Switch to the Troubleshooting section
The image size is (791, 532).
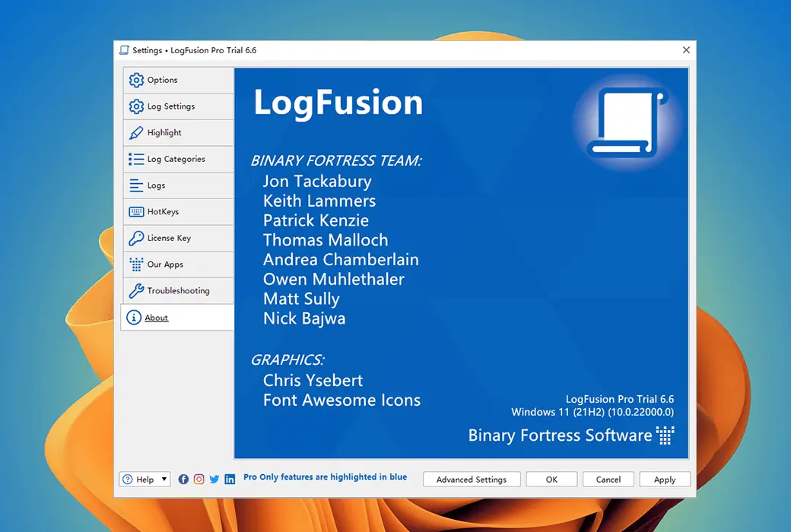pos(178,290)
